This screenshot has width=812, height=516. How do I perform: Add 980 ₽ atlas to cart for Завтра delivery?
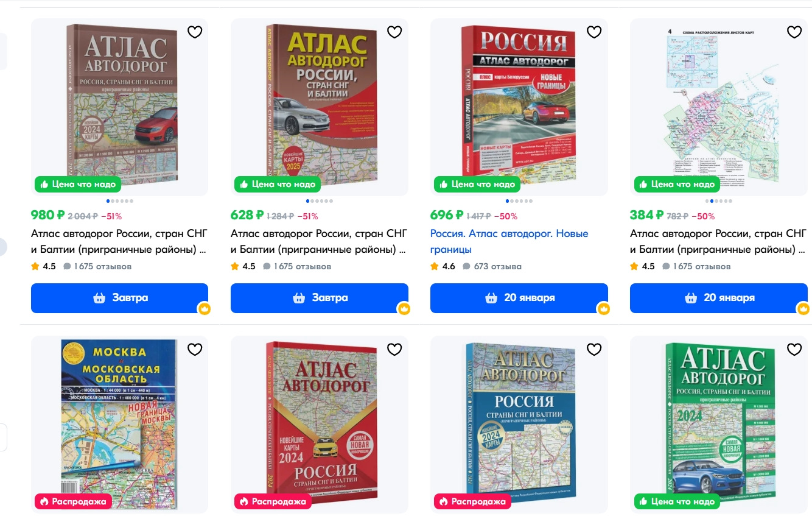pyautogui.click(x=119, y=298)
